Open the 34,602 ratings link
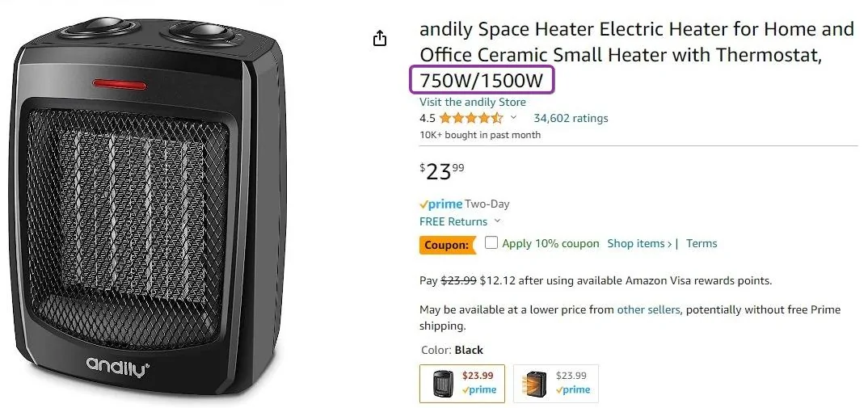This screenshot has width=868, height=408. coord(571,118)
